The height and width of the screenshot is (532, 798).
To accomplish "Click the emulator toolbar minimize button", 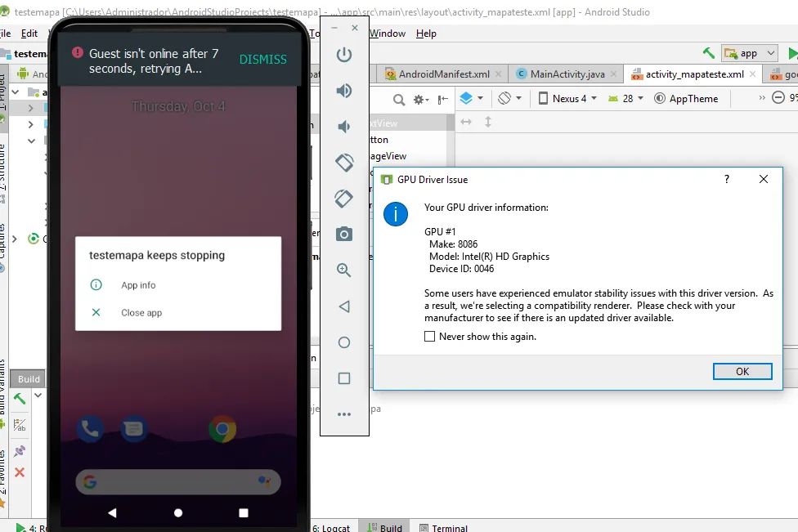I will [334, 28].
